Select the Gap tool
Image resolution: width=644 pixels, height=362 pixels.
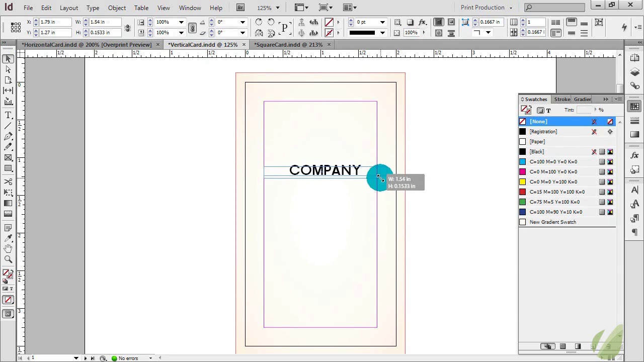(x=8, y=90)
